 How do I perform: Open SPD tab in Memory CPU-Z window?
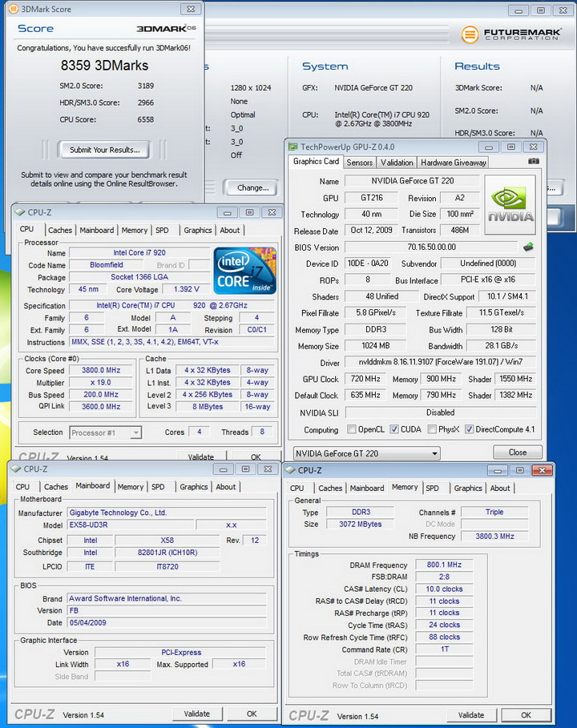[x=432, y=488]
